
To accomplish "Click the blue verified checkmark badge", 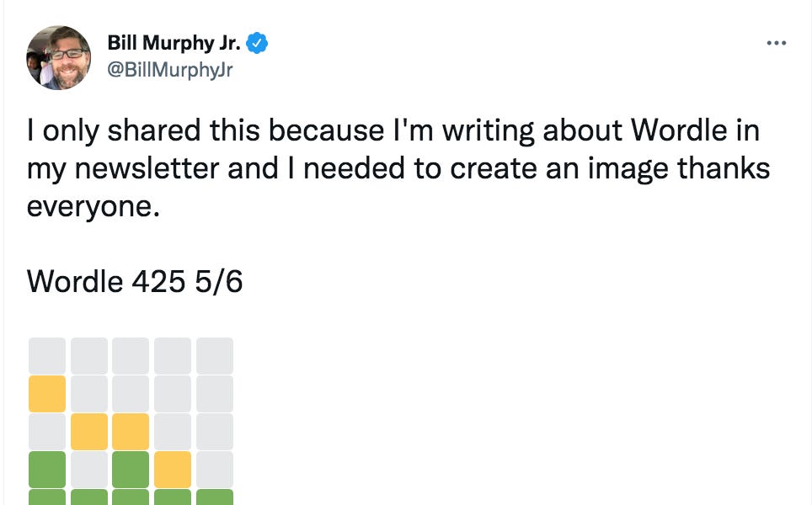I will coord(258,44).
